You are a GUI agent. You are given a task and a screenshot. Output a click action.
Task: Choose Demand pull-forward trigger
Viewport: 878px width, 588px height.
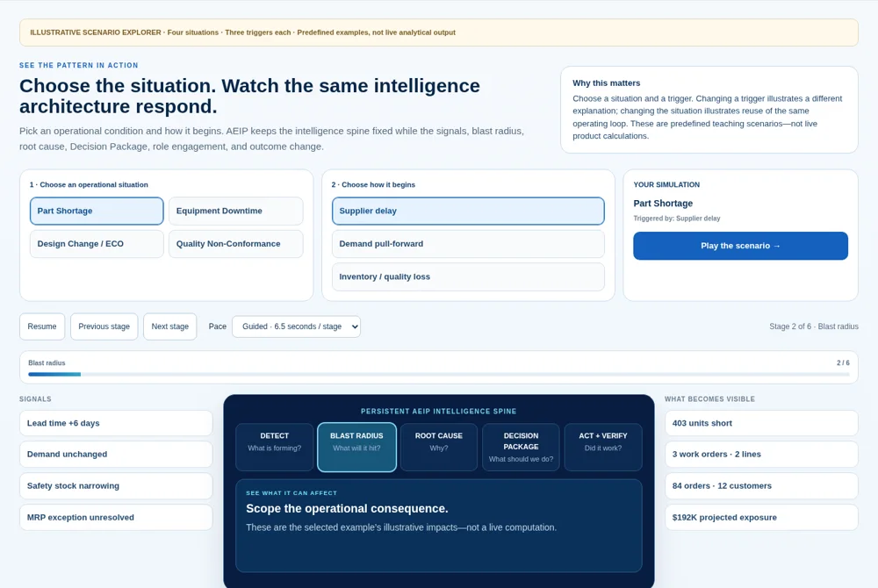click(468, 244)
